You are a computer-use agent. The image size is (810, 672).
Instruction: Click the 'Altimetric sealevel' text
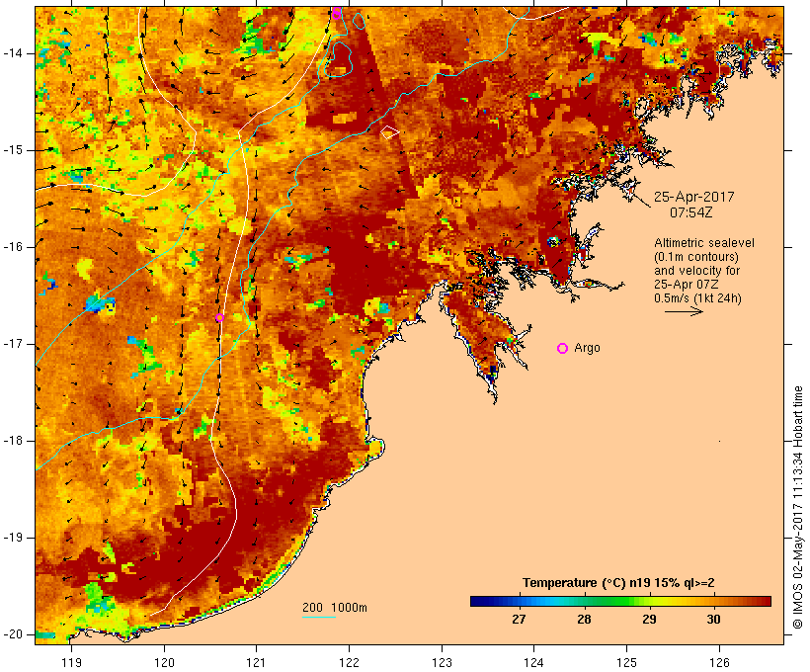click(x=704, y=243)
